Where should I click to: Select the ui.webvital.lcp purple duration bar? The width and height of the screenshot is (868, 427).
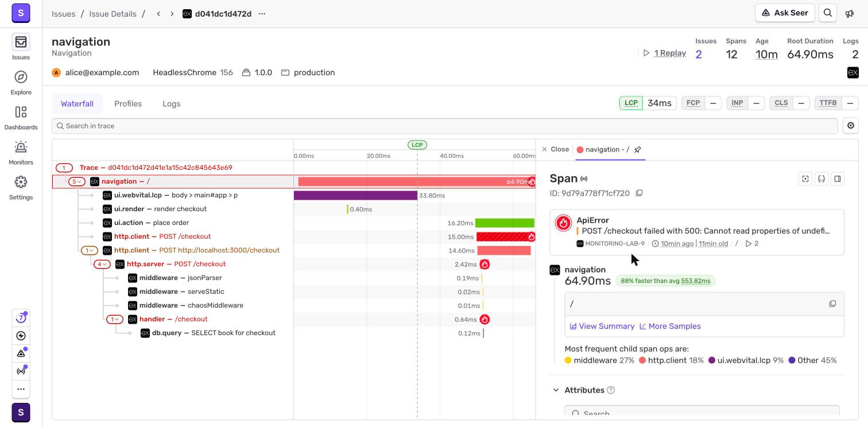[355, 195]
